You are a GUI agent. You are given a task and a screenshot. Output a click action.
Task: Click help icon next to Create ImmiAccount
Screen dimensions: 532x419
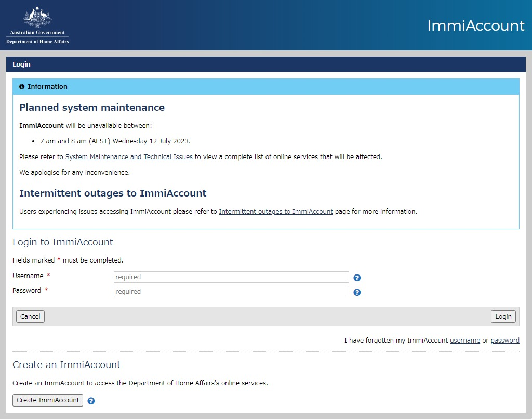91,401
